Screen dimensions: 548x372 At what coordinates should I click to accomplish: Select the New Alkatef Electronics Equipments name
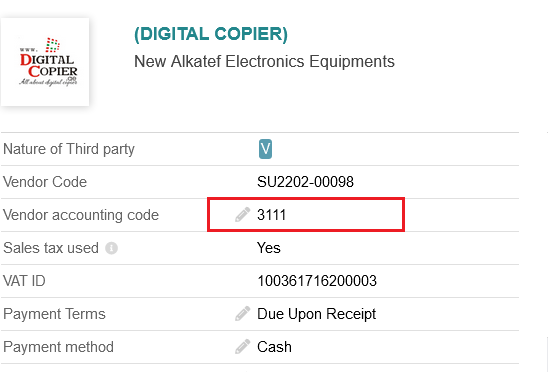(264, 62)
